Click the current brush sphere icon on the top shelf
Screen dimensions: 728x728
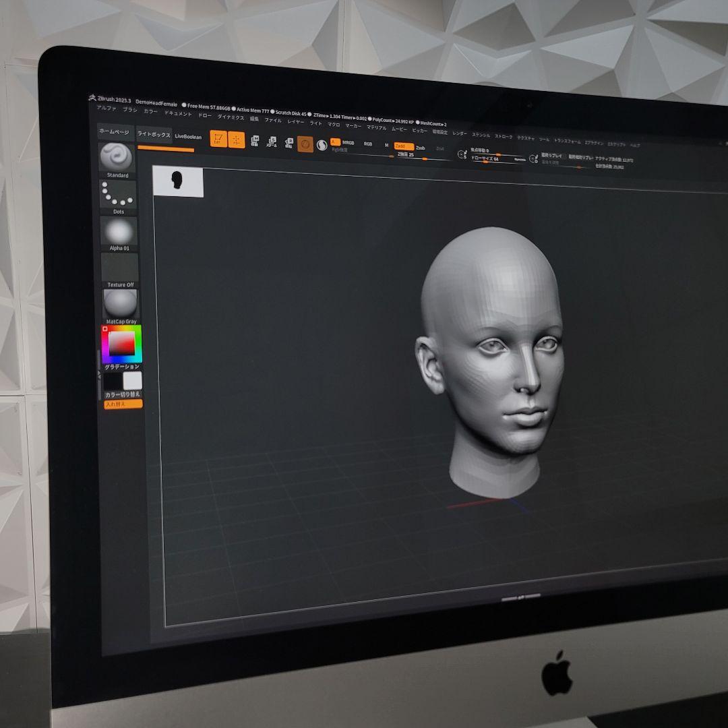point(322,146)
